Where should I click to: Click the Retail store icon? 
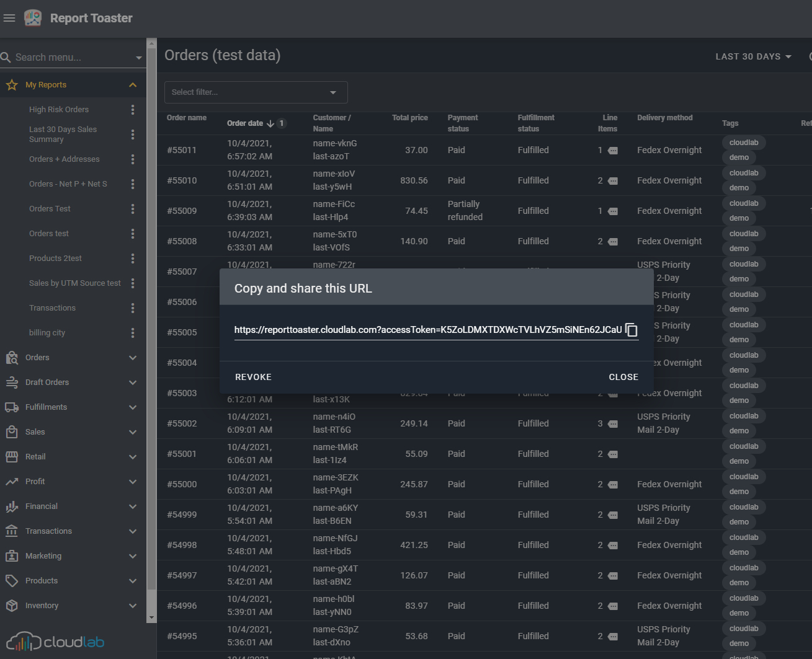pyautogui.click(x=12, y=457)
